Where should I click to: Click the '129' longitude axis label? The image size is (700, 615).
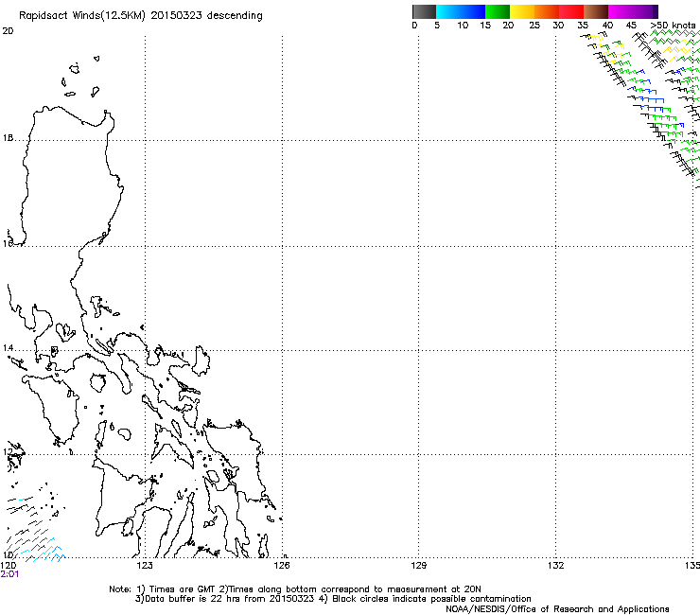point(418,566)
